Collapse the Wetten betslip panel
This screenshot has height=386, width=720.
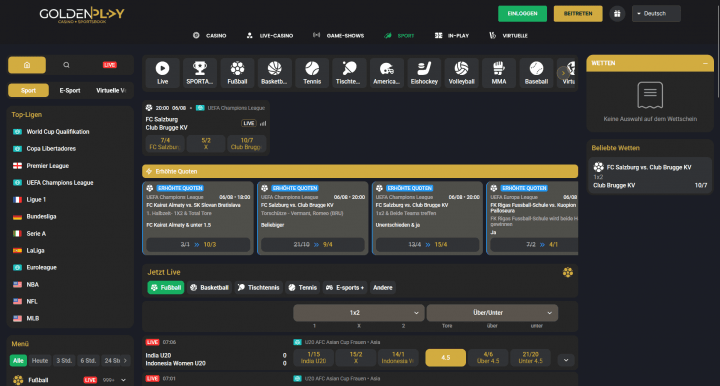(x=705, y=63)
